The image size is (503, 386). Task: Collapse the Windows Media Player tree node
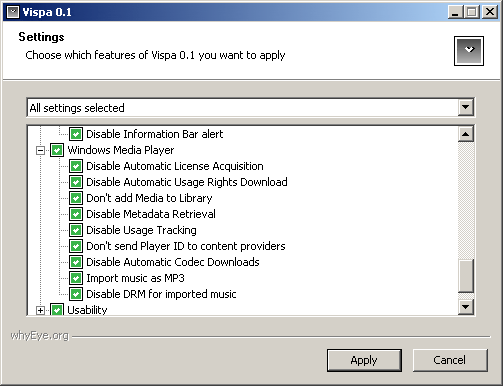(x=40, y=150)
